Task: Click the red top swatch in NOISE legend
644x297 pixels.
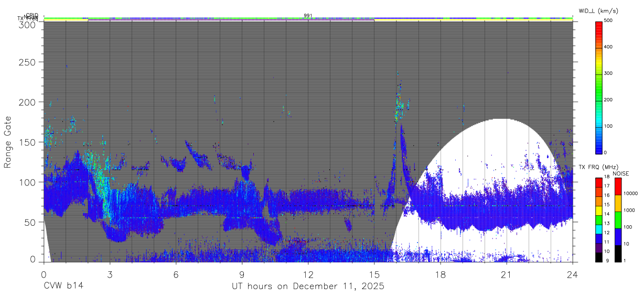Action: point(617,186)
